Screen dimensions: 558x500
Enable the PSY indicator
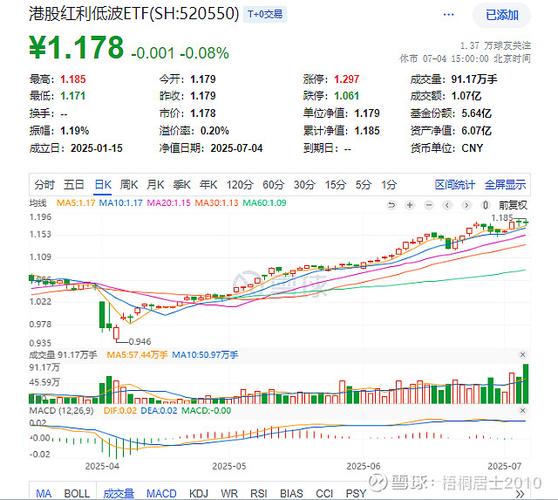tap(356, 494)
